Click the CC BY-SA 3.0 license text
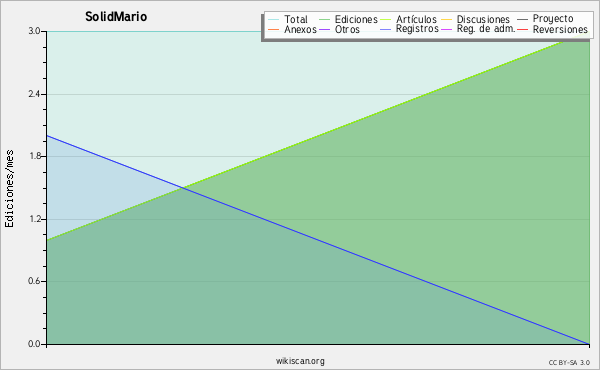The width and height of the screenshot is (600, 370). 569,363
